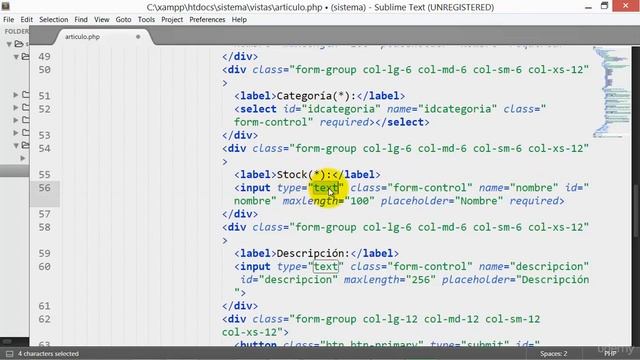Open the Edit menu
The image size is (640, 360).
[27, 20]
